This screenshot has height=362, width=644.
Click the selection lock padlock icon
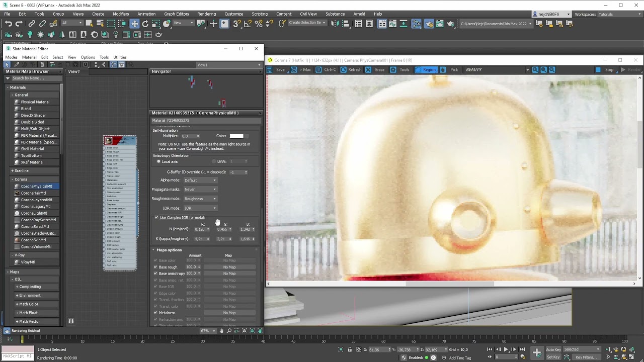(x=350, y=349)
